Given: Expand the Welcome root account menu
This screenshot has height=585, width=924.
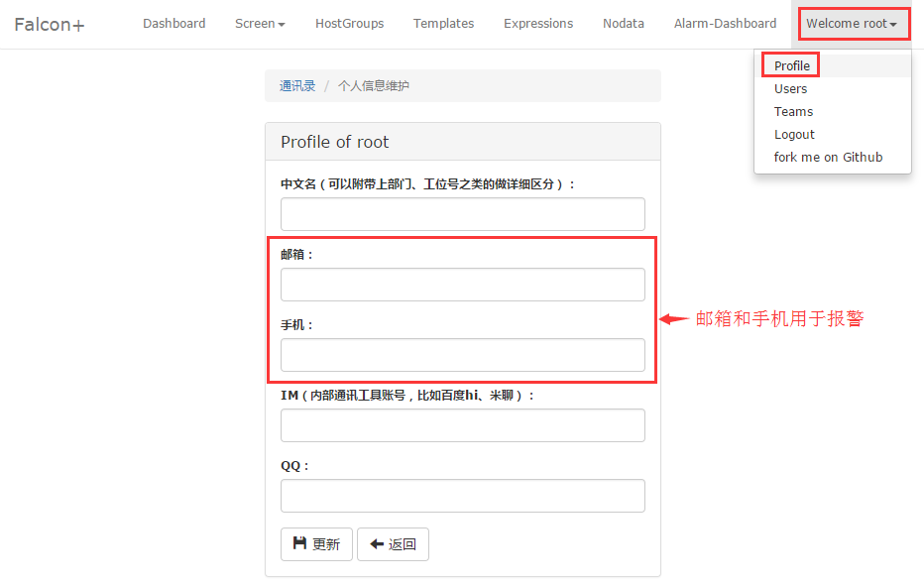Looking at the screenshot, I should tap(853, 24).
